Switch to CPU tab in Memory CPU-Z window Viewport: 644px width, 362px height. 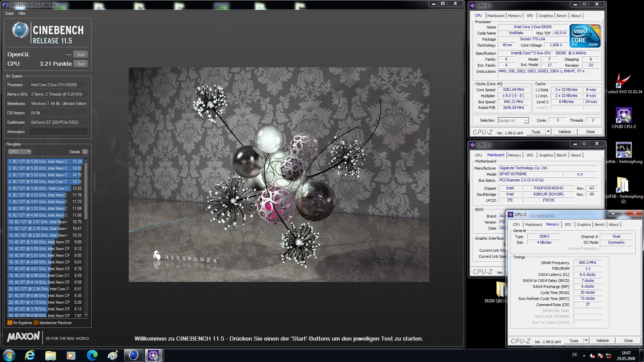tap(517, 225)
